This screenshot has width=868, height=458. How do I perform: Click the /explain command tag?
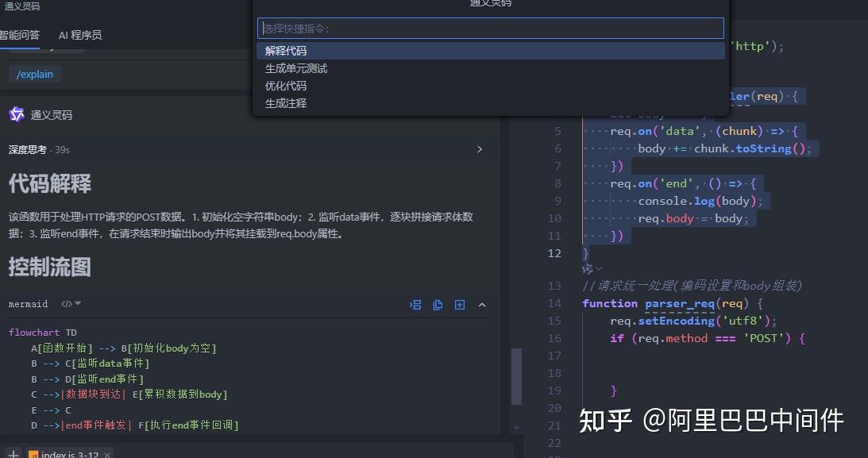[x=34, y=74]
